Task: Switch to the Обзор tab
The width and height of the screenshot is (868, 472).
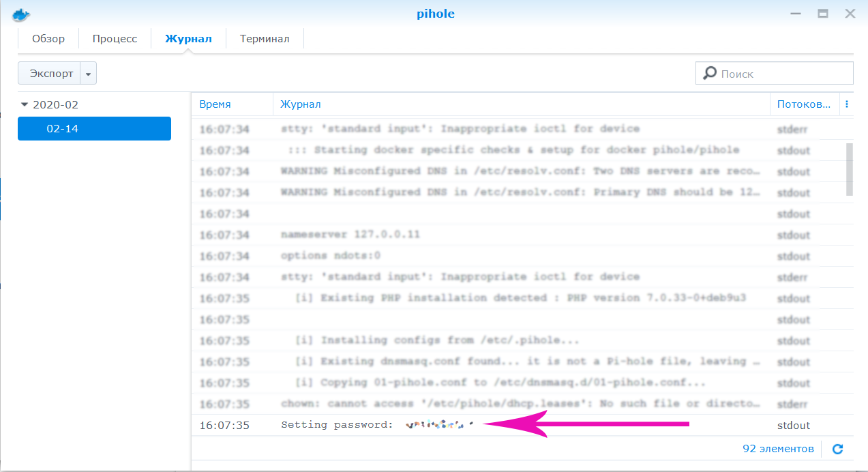Action: click(x=48, y=39)
